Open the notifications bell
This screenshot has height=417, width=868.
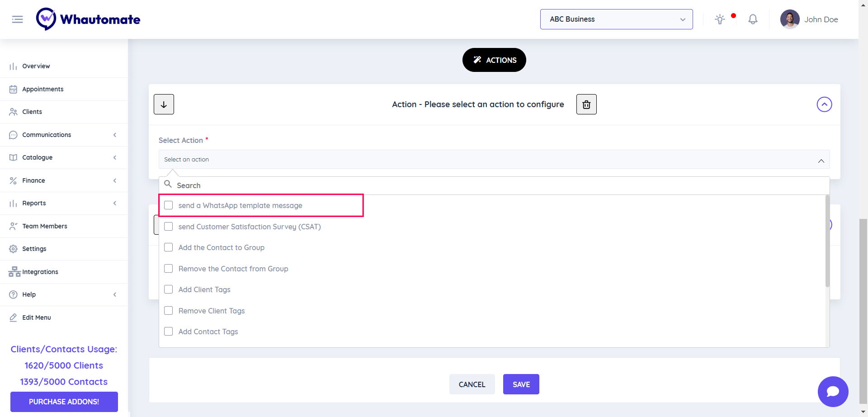(x=753, y=19)
